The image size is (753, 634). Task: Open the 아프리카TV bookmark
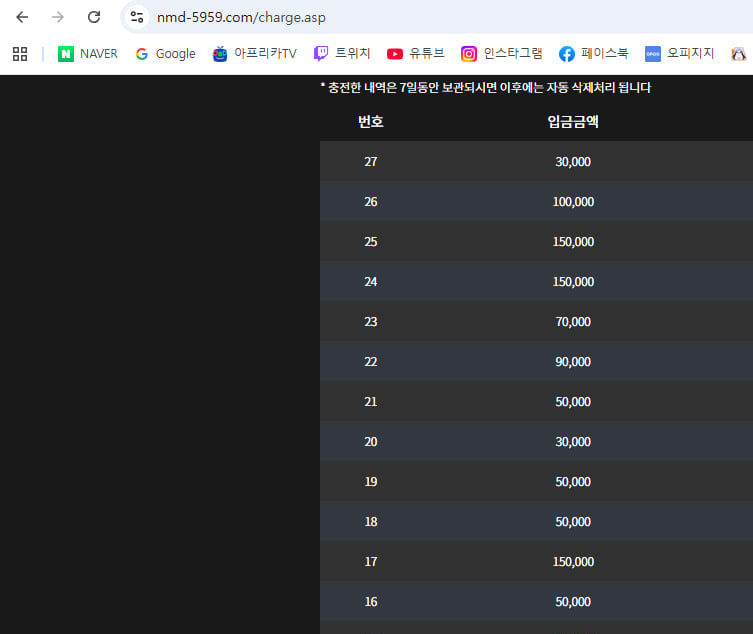[x=254, y=54]
